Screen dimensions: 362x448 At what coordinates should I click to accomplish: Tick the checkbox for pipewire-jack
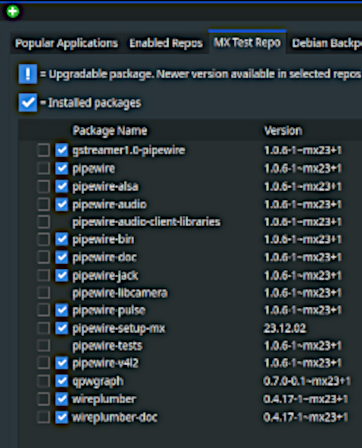click(x=44, y=275)
